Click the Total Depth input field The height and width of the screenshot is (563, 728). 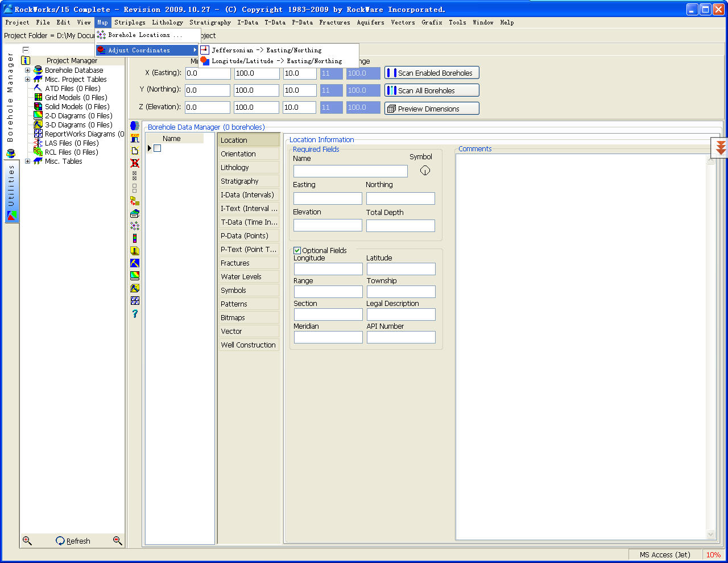tap(400, 226)
